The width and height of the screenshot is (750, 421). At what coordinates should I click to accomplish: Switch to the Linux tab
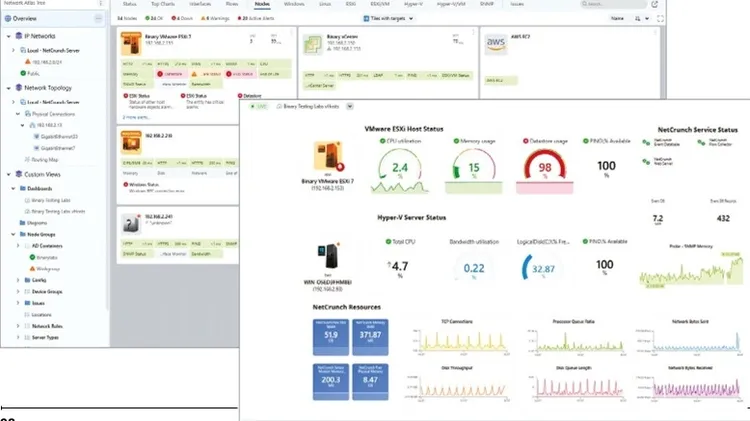click(x=325, y=4)
